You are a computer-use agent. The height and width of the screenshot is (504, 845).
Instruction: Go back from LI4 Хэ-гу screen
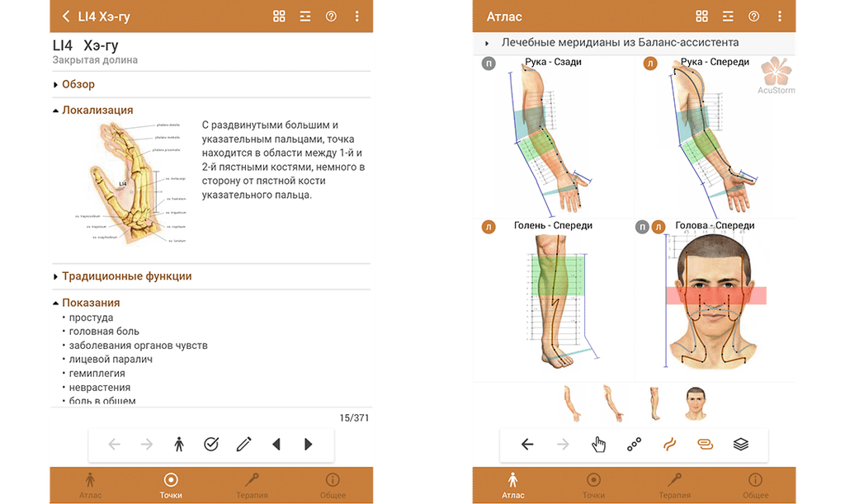point(66,16)
